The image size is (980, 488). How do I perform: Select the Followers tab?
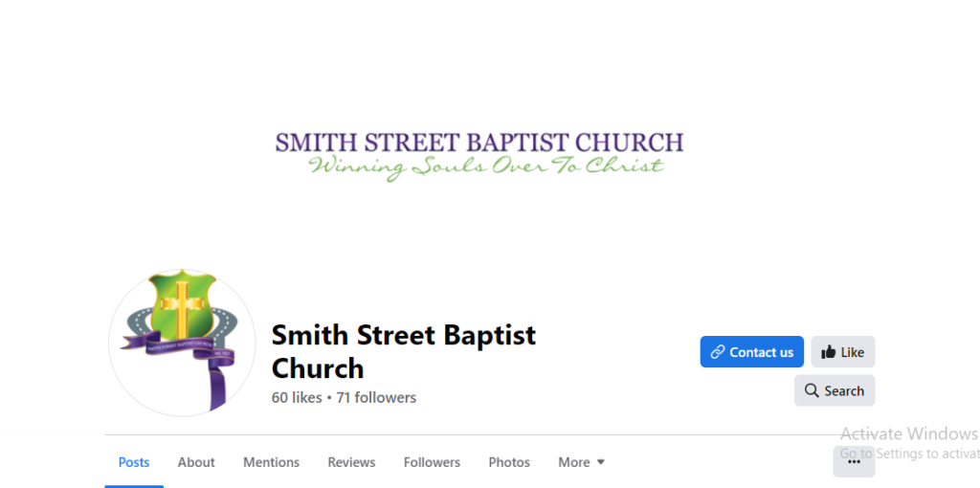click(x=432, y=462)
